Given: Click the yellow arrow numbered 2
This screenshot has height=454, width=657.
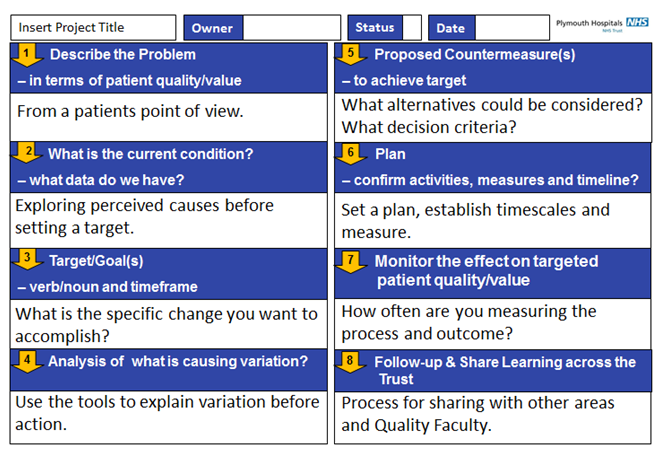Looking at the screenshot, I should point(27,152).
